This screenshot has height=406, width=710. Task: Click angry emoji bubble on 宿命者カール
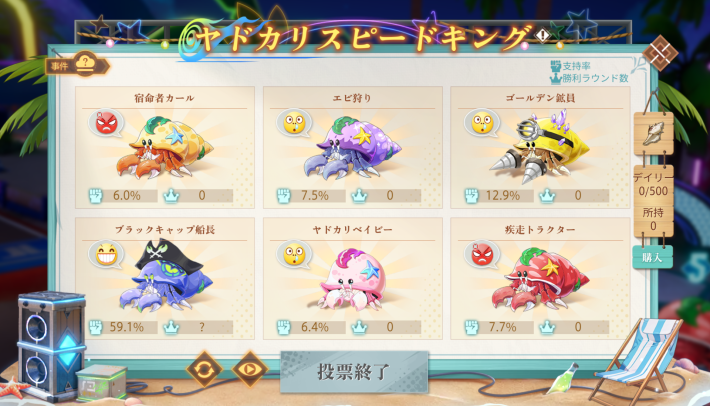click(x=106, y=124)
